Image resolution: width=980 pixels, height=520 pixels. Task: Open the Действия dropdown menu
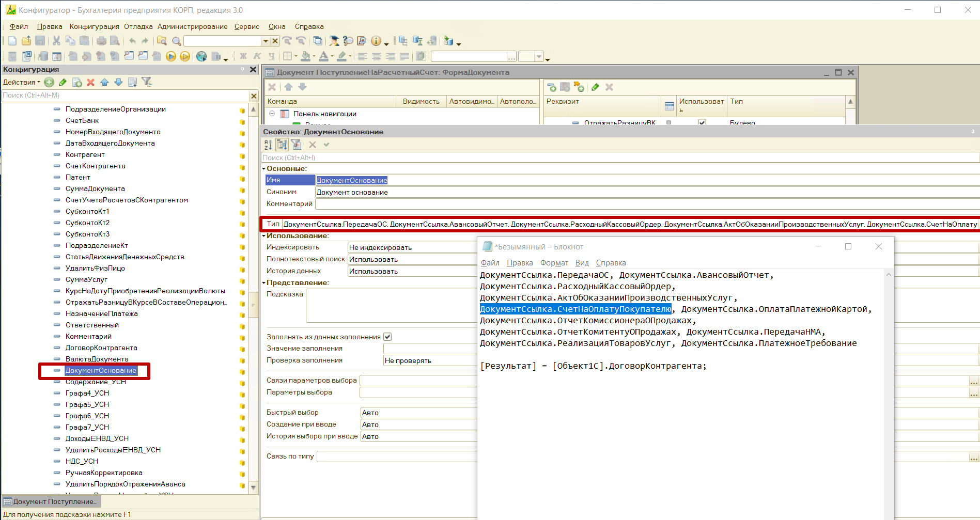coord(21,82)
